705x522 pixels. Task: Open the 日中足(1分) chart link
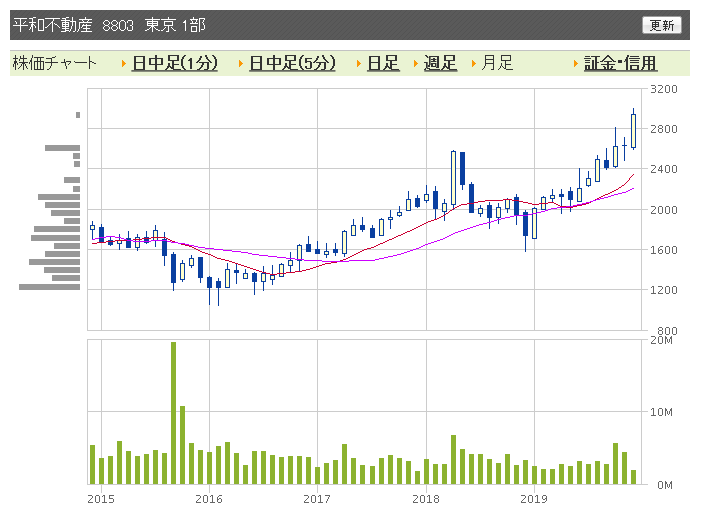[175, 63]
